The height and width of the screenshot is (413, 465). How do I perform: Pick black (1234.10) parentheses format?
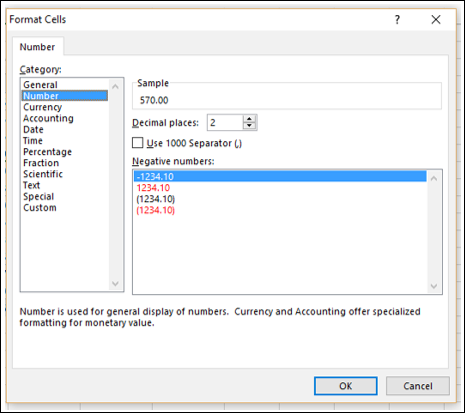pos(155,199)
